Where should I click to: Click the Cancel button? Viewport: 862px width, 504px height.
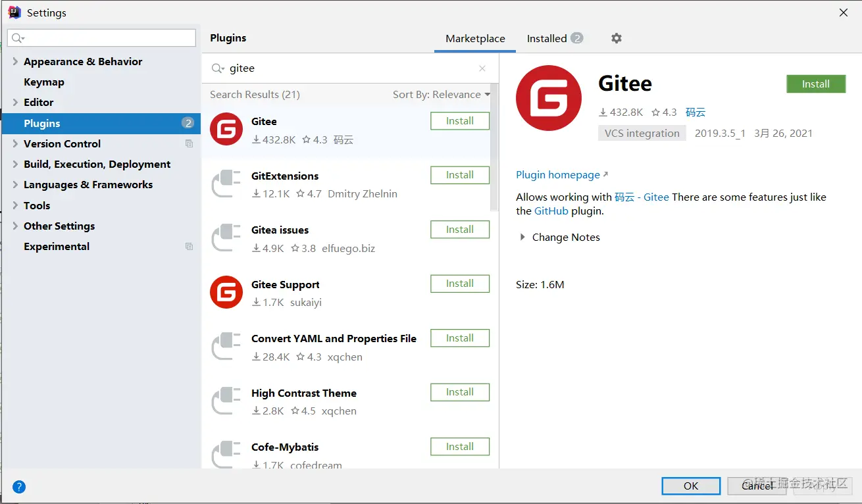coord(757,486)
